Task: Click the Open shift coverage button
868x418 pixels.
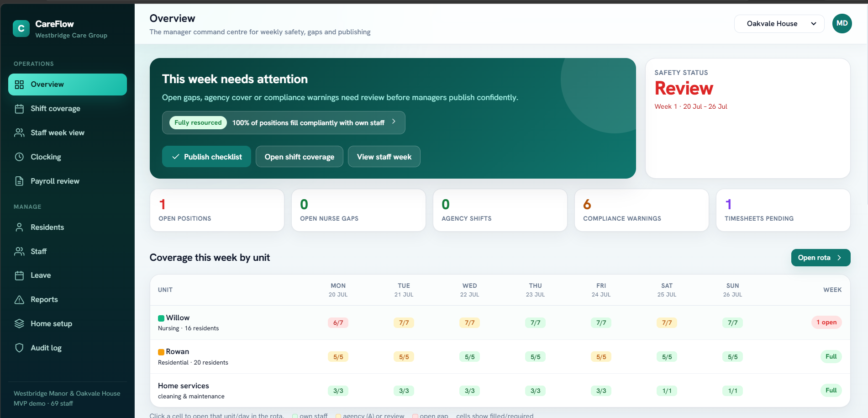Action: point(300,157)
